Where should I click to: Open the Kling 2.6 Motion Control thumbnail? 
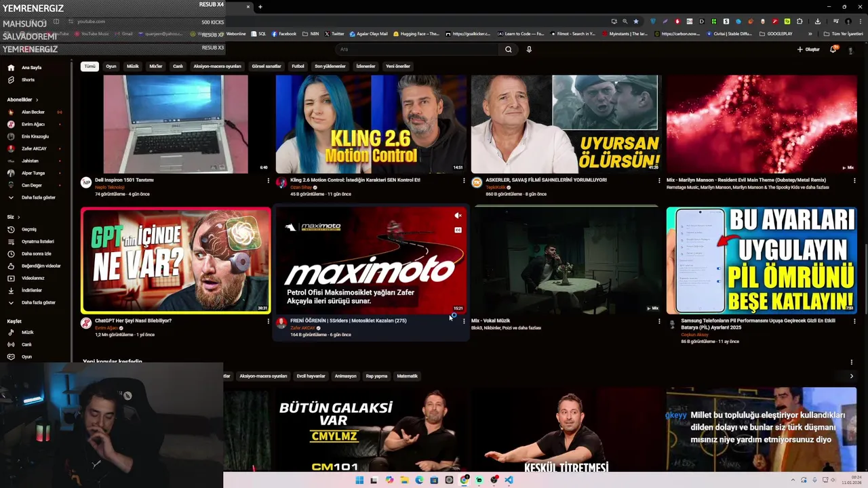[371, 123]
